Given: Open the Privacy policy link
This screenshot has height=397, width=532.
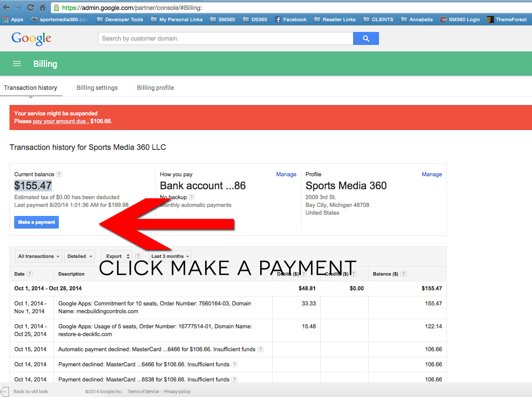Looking at the screenshot, I should (177, 392).
